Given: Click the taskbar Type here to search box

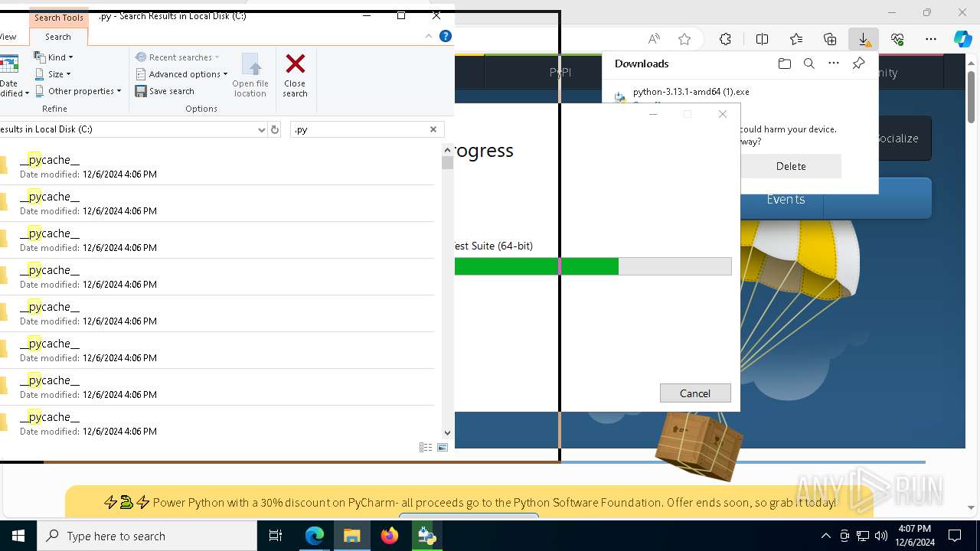Looking at the screenshot, I should coord(147,536).
